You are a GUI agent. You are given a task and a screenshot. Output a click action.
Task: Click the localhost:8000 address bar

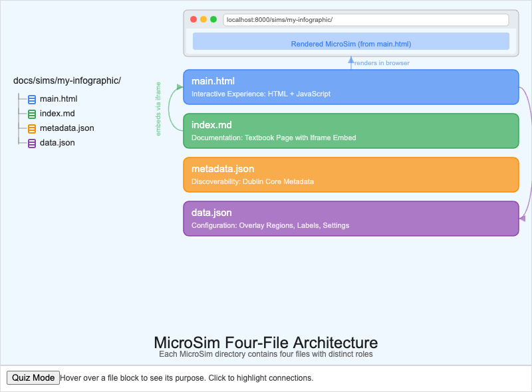(x=366, y=19)
